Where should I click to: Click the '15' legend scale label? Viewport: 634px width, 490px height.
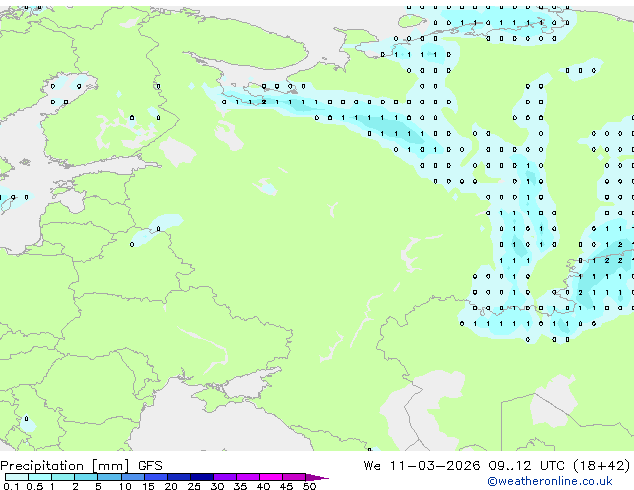[x=148, y=486]
